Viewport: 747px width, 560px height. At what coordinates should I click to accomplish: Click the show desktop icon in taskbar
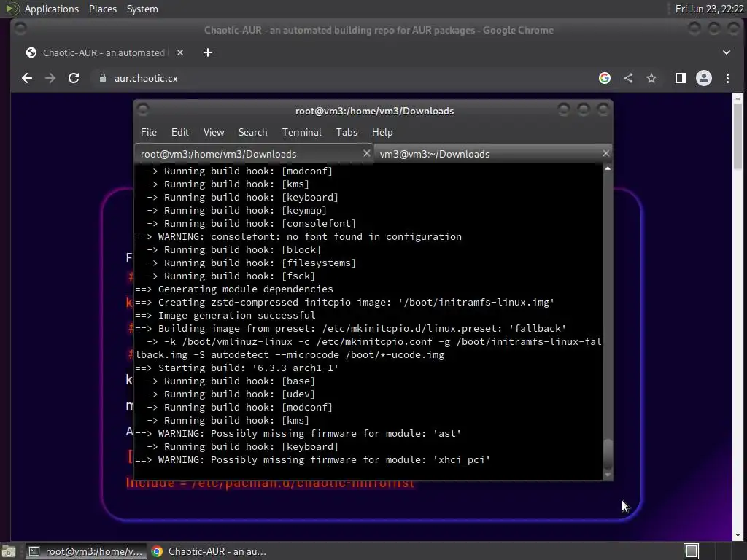point(9,551)
